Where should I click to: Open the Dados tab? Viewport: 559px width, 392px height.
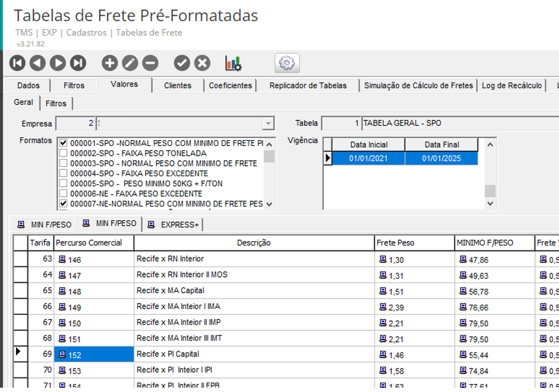28,85
